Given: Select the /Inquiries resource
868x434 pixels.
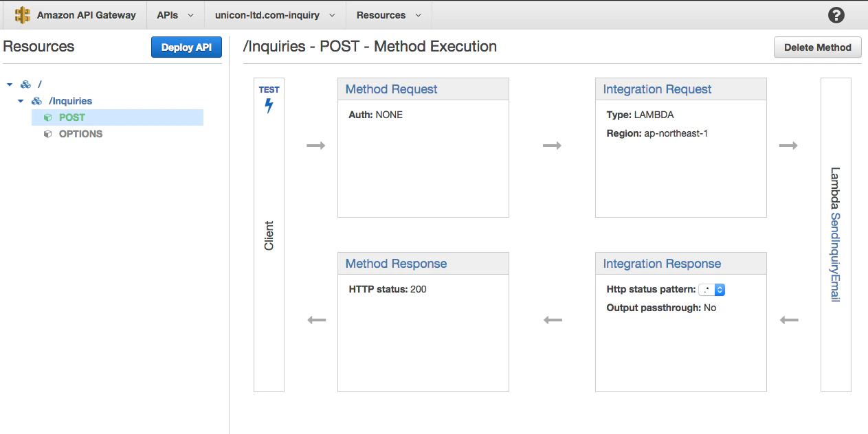Looking at the screenshot, I should pyautogui.click(x=70, y=101).
